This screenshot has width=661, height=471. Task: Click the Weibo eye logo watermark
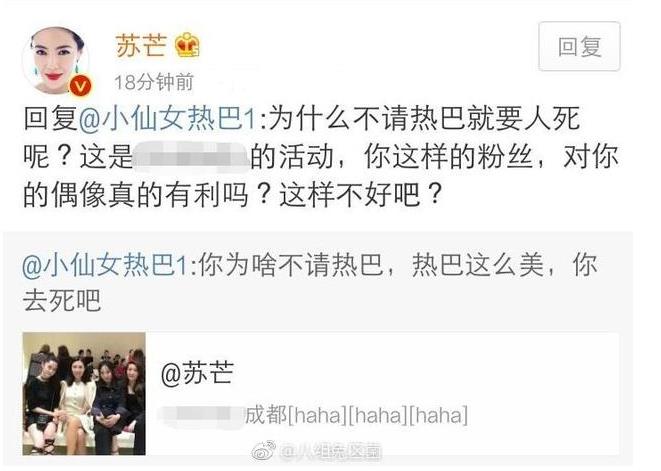click(263, 451)
